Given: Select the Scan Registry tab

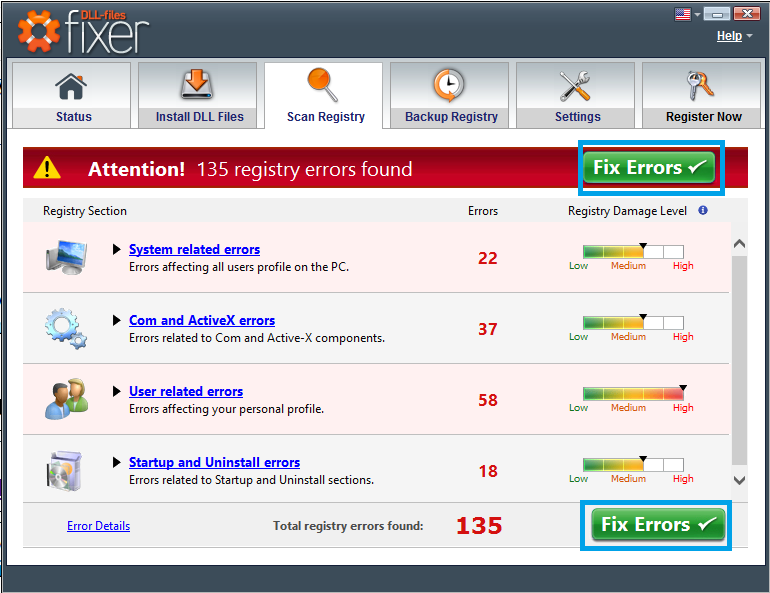Looking at the screenshot, I should (x=323, y=95).
